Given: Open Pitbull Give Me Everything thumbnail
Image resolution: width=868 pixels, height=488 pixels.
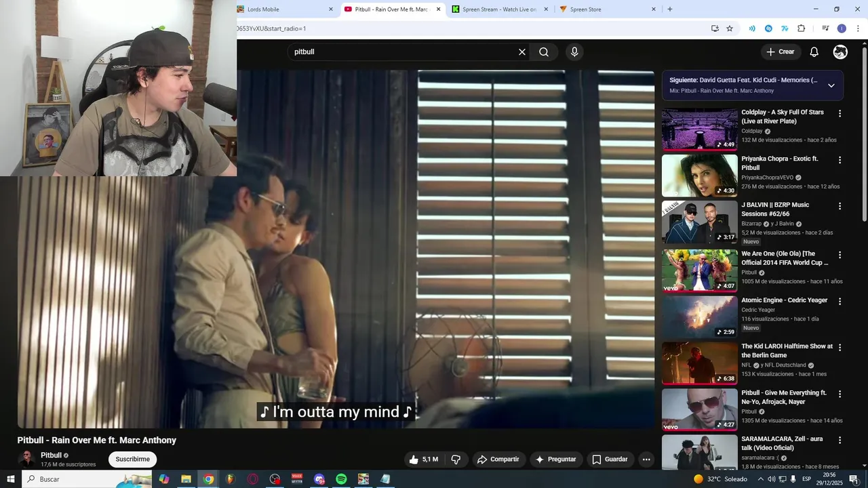Looking at the screenshot, I should click(700, 409).
